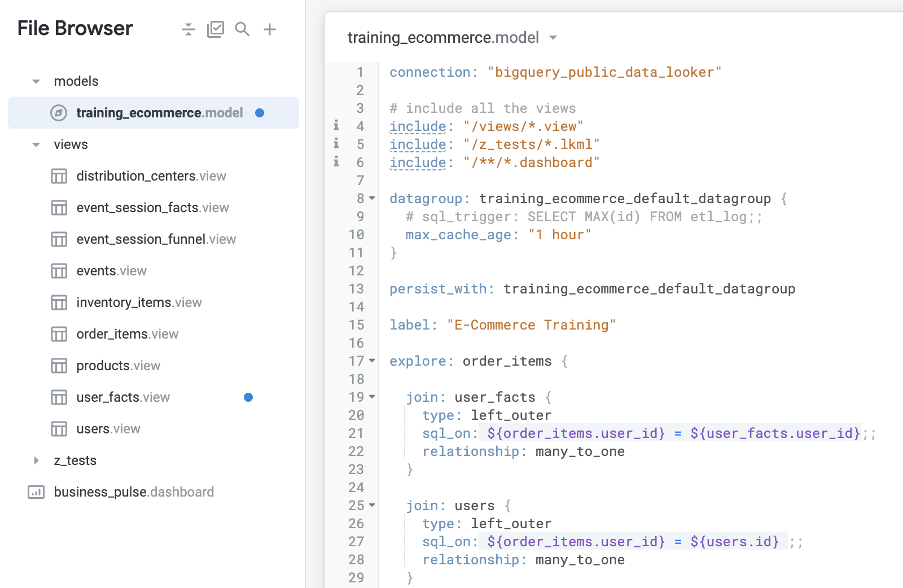This screenshot has width=903, height=588.
Task: Expand the z_tests folder
Action: click(37, 460)
